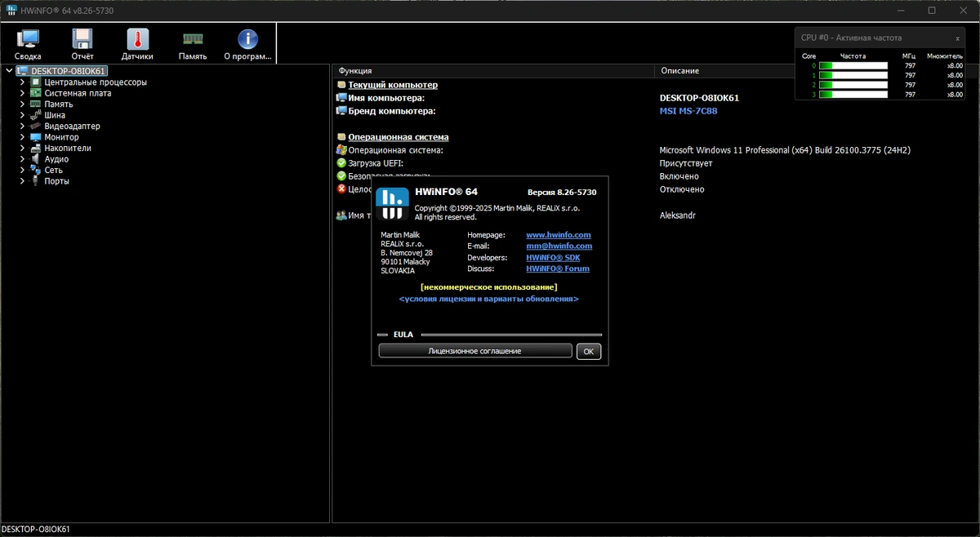Click the Порты ports icon in tree

(35, 181)
